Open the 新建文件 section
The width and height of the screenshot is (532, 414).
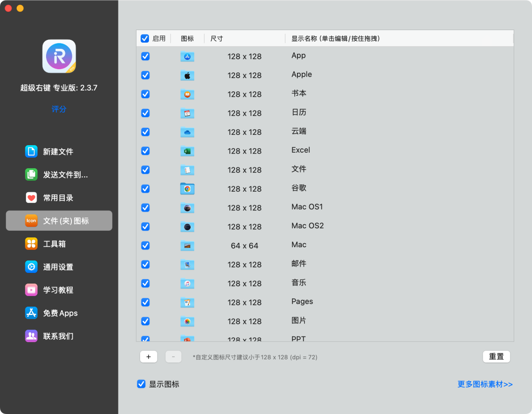point(59,152)
